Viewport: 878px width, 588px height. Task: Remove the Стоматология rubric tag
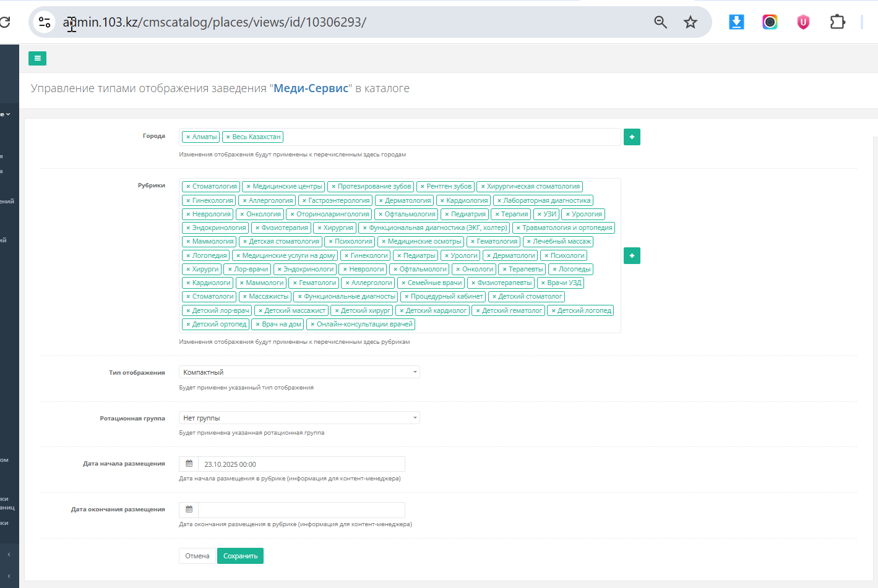click(188, 187)
